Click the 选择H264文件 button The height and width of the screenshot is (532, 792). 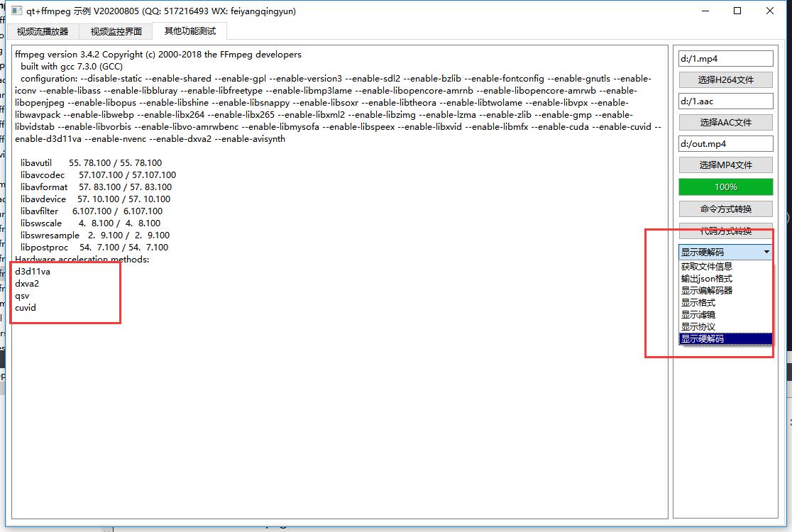(726, 79)
